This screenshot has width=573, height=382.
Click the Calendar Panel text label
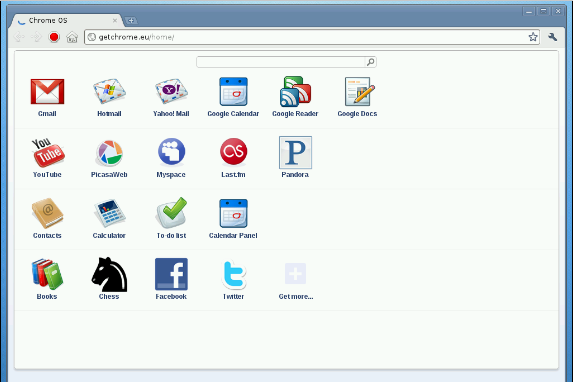click(233, 236)
